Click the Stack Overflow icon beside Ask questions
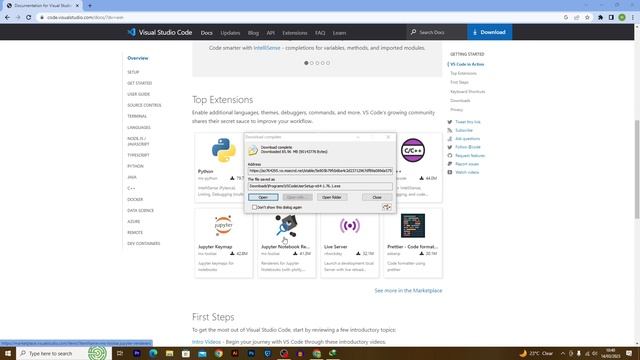Viewport: 640px width, 360px height. (x=450, y=139)
